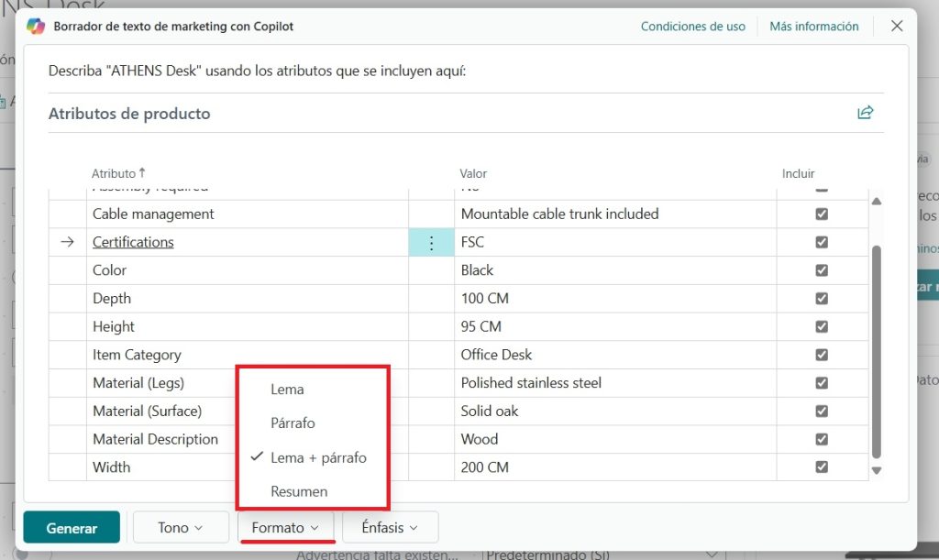Uncheck Incluir for Item Category
939x560 pixels.
822,354
